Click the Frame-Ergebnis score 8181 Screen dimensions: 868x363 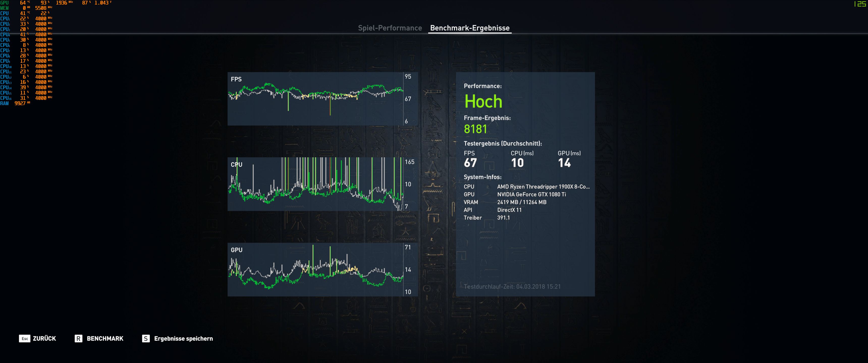point(475,129)
